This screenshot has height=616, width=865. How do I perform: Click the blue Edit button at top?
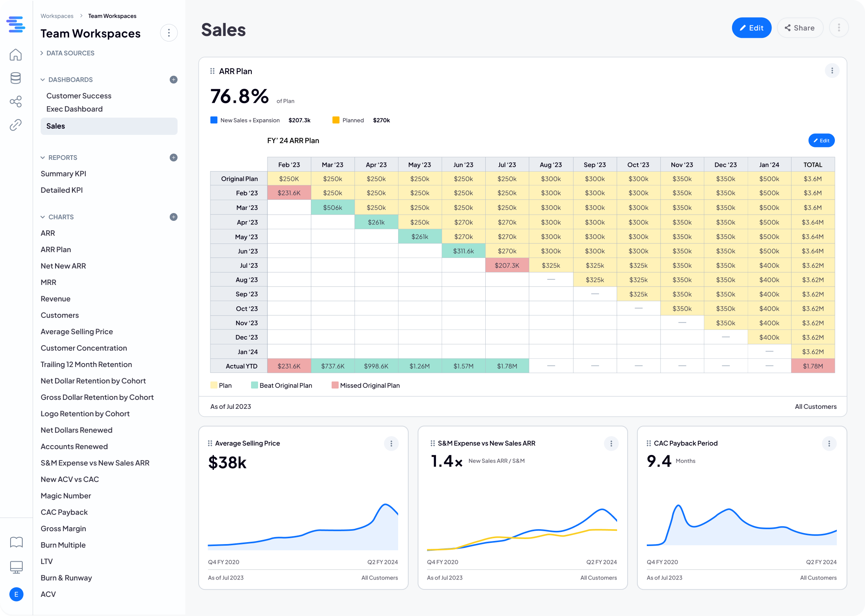tap(751, 28)
